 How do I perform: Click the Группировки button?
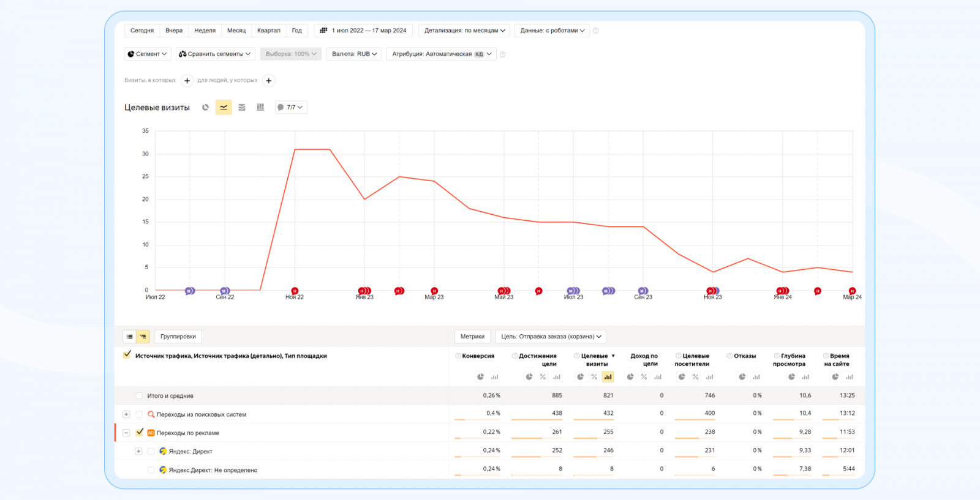point(178,337)
